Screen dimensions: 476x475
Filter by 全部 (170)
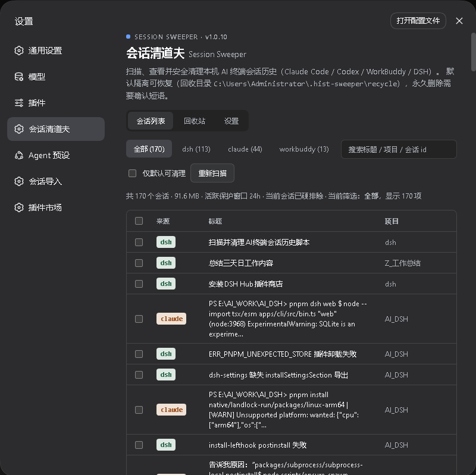tap(149, 149)
